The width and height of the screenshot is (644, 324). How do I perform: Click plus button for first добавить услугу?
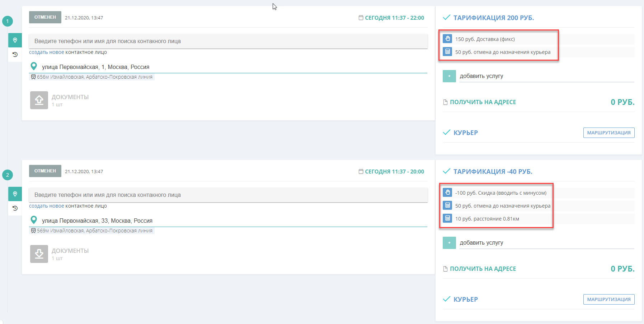(x=449, y=76)
